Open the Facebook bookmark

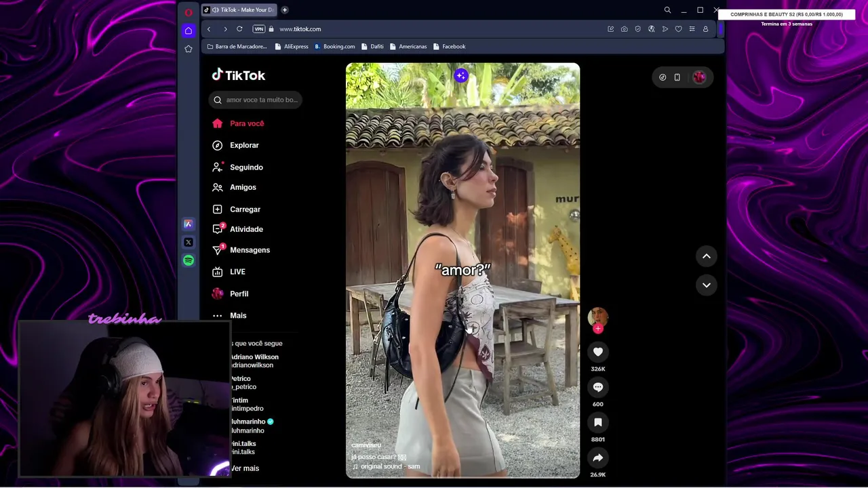(449, 47)
